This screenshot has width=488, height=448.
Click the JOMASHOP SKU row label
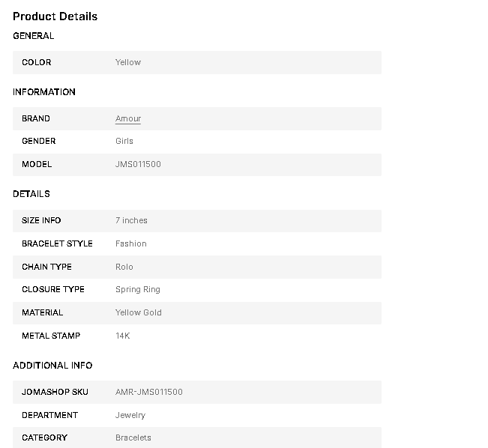click(x=55, y=392)
